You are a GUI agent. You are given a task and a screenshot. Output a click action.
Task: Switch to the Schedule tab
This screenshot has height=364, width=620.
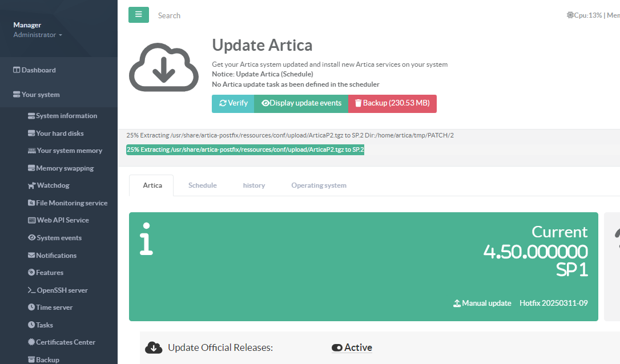pyautogui.click(x=202, y=185)
